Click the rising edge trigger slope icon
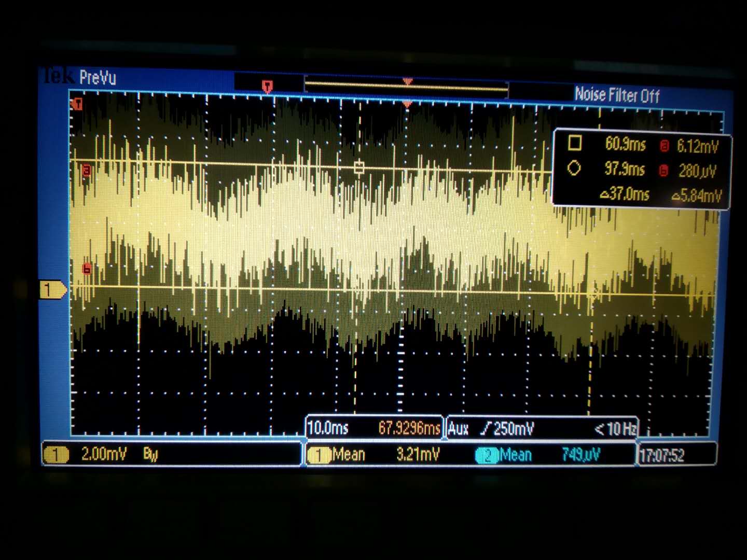 click(x=486, y=429)
